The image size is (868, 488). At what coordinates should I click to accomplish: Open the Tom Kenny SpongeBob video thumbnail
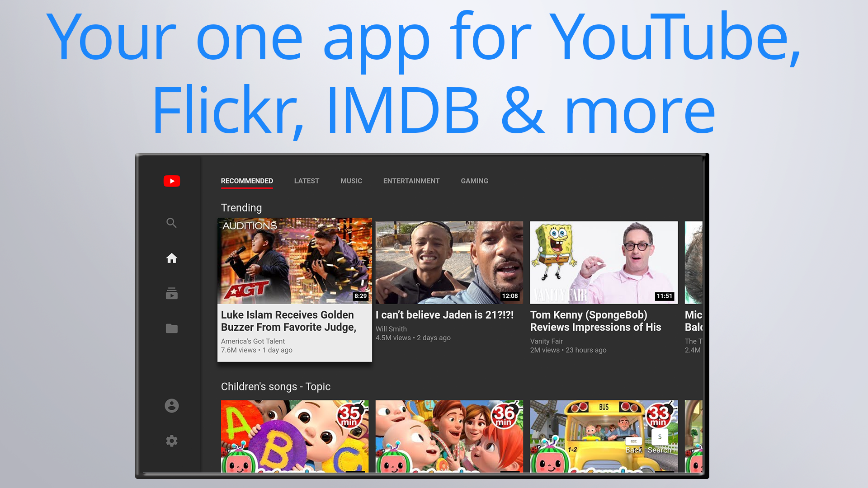pos(604,262)
